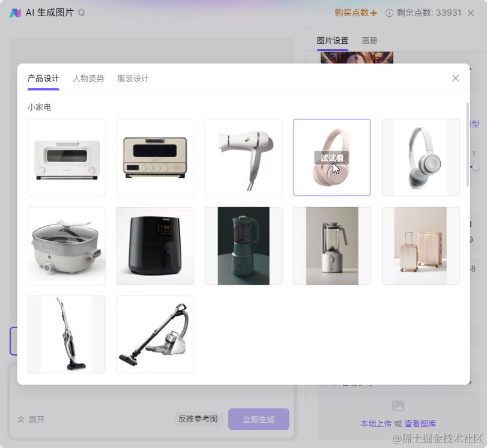Click 购买点数 to buy points

point(355,13)
